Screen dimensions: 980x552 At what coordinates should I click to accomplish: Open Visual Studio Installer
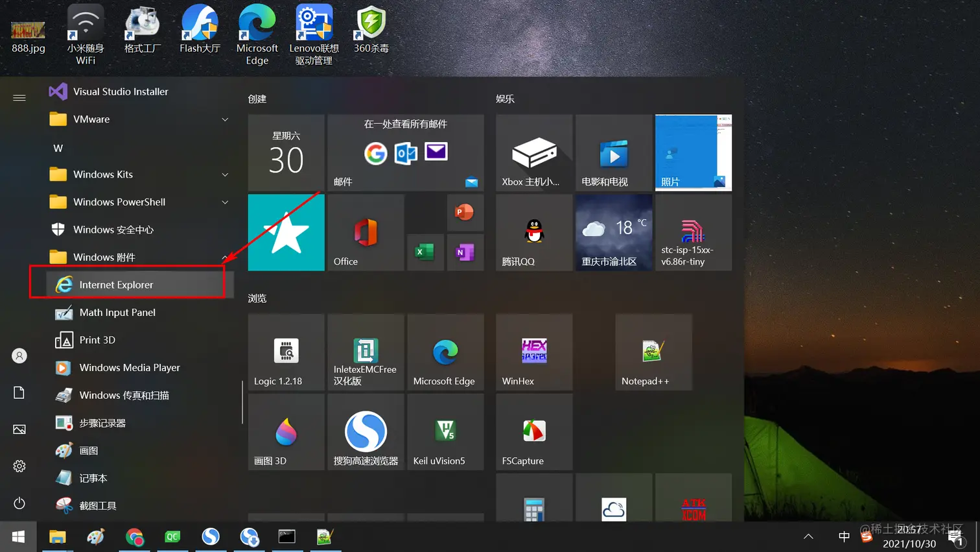tap(139, 91)
